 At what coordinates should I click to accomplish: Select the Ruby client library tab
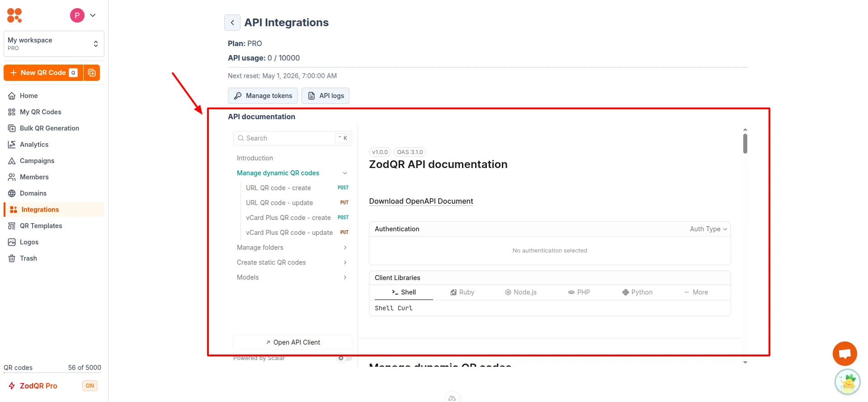tap(462, 292)
